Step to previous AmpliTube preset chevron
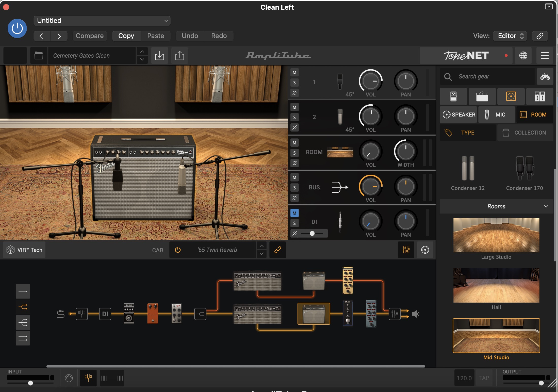Viewport: 558px width, 392px height. (x=142, y=52)
